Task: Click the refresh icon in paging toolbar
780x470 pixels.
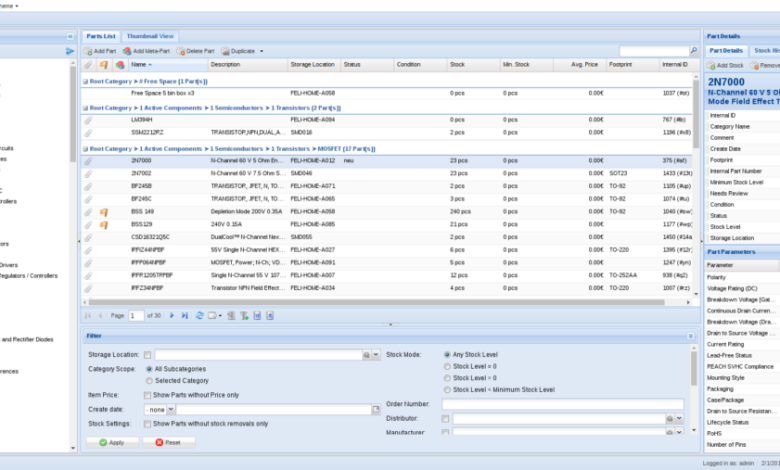Action: pyautogui.click(x=199, y=315)
